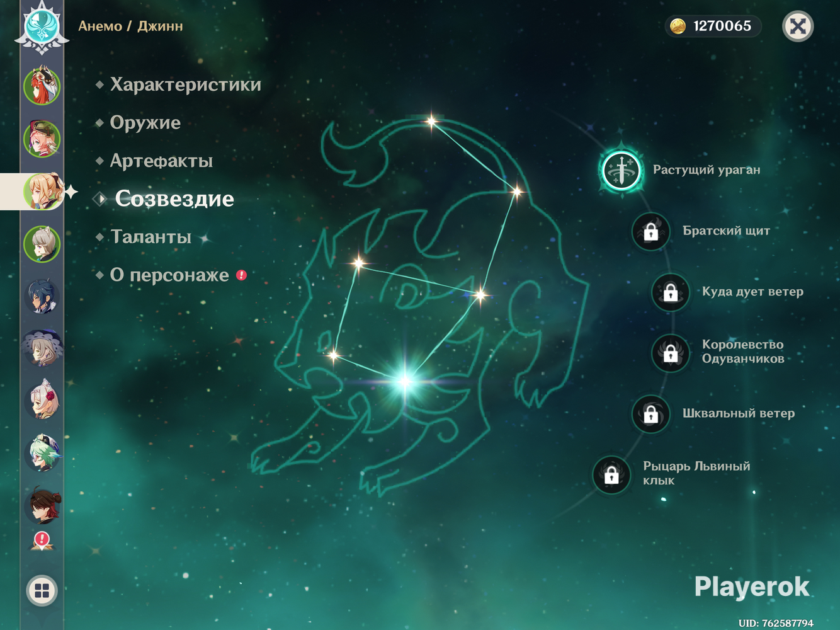
Task: Select the grey-haired cat-eared character portrait
Action: 42,244
